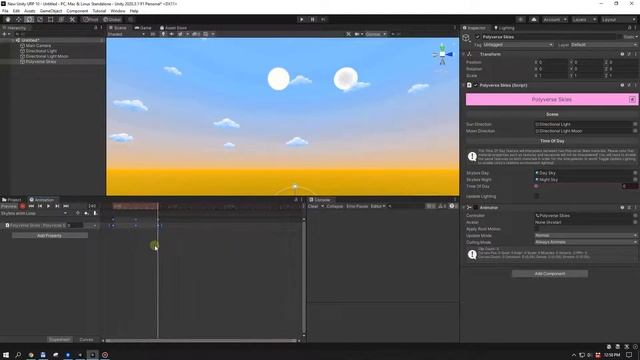Click the add keyframe icon
Screen dimensions: 640x360
click(86, 213)
